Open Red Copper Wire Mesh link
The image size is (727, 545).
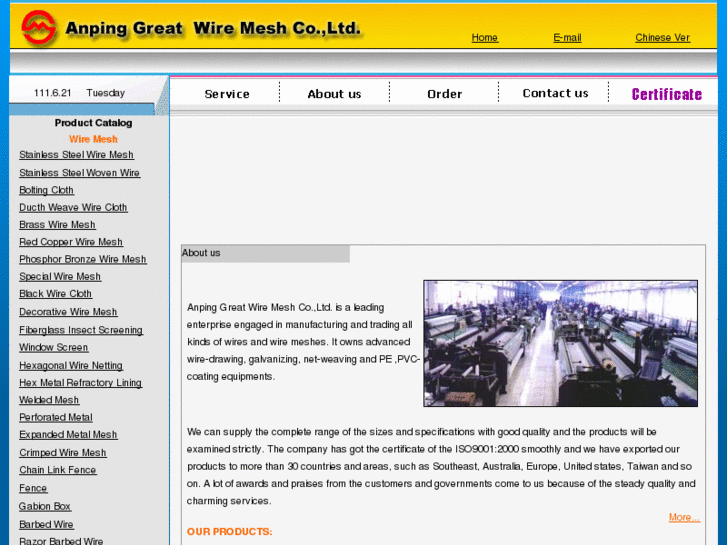[x=71, y=242]
